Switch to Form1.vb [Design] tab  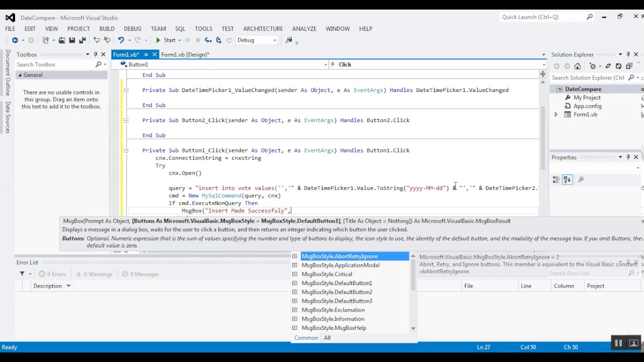pos(185,54)
